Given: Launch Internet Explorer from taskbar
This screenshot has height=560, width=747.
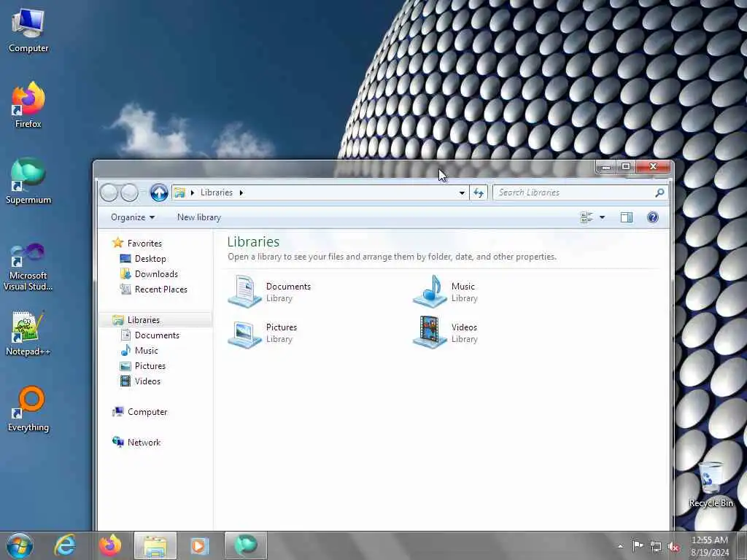Looking at the screenshot, I should tap(65, 545).
